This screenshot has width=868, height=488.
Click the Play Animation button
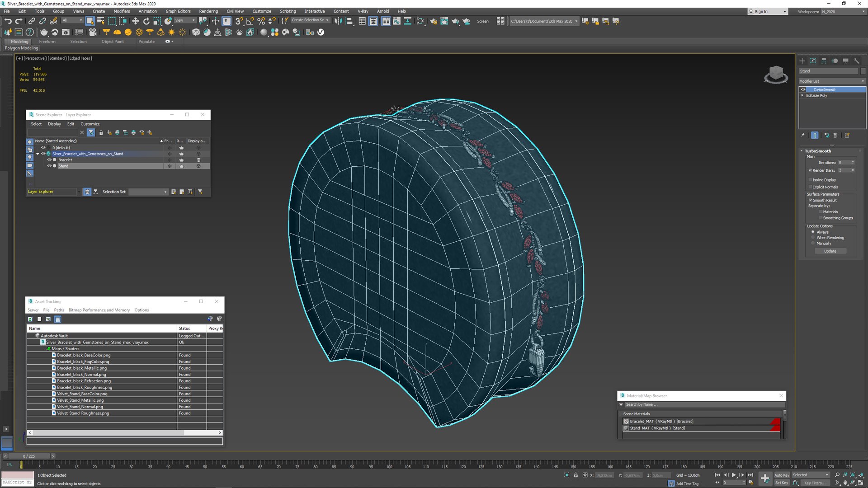point(733,475)
